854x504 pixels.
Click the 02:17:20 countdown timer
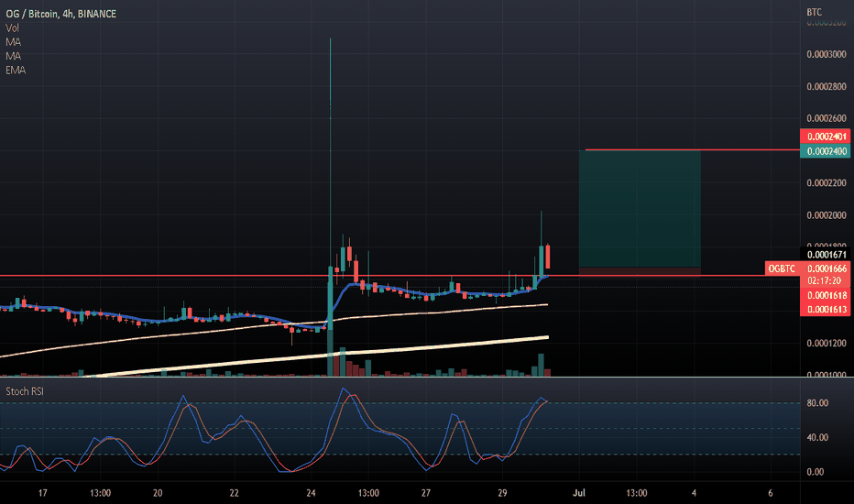pos(825,281)
